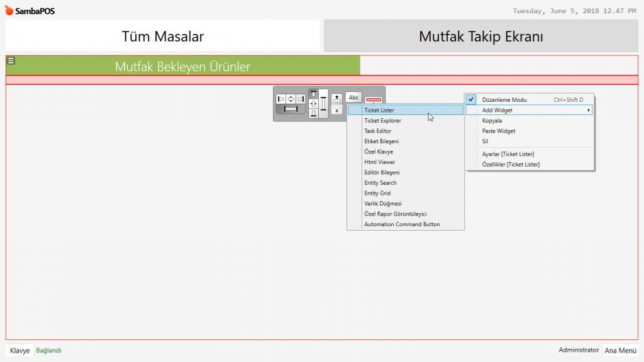Select Ticket Lister from widget list
The image size is (644, 362).
[x=379, y=110]
